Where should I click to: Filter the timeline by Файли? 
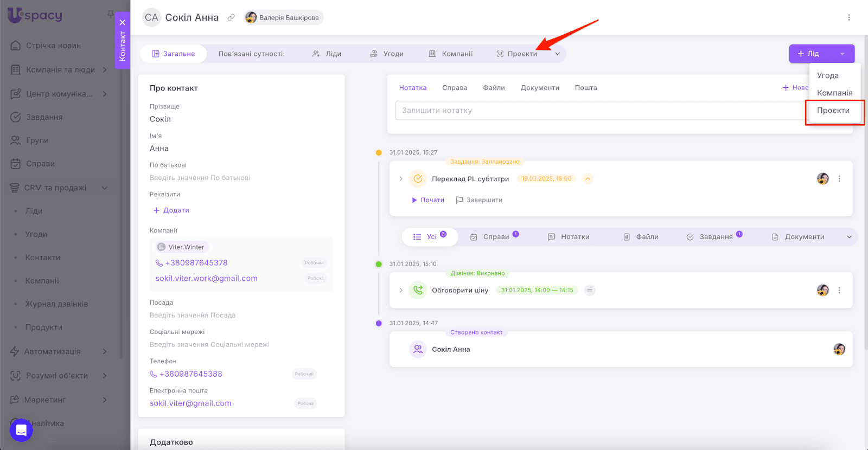pyautogui.click(x=641, y=237)
